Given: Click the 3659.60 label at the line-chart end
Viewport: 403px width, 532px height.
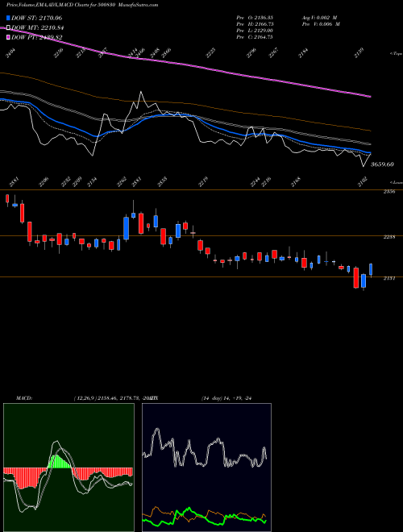Looking at the screenshot, I should pos(382,164).
